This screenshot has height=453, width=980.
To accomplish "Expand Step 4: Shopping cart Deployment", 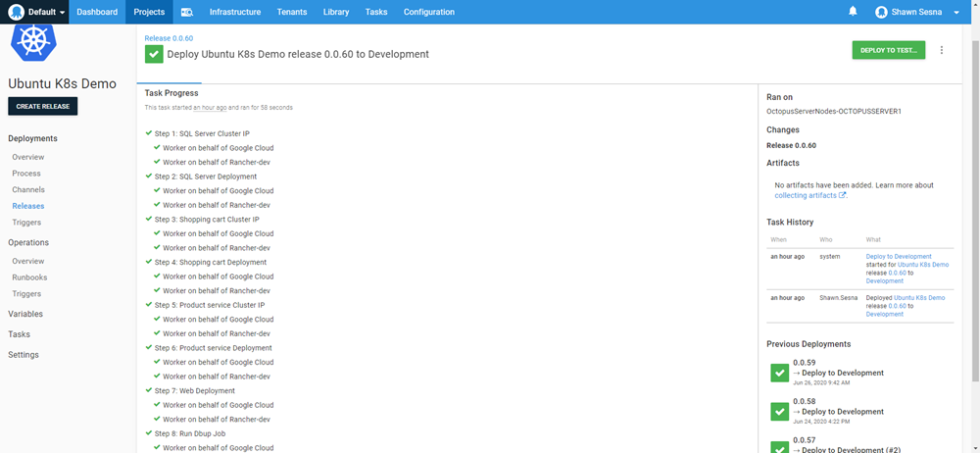I will point(210,262).
